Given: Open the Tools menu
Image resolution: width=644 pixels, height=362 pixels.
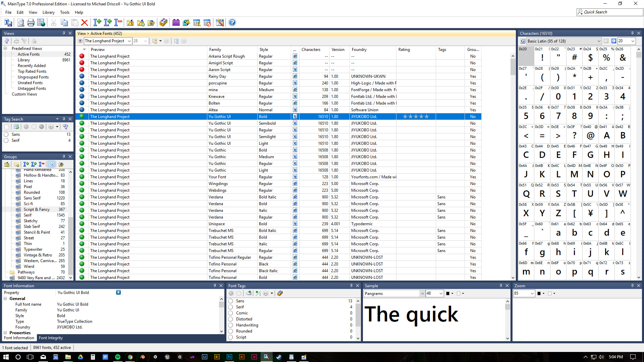Looking at the screenshot, I should (x=65, y=12).
